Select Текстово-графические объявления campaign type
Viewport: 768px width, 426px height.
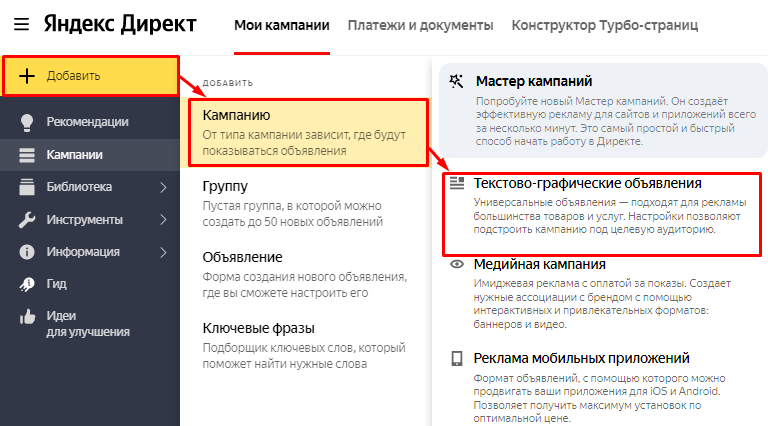click(588, 184)
